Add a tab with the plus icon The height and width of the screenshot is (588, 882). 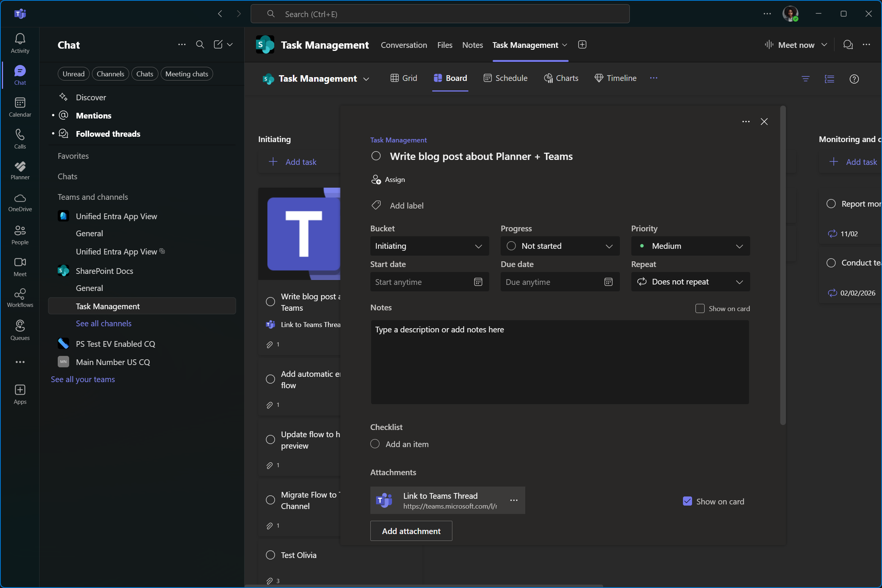(x=582, y=44)
